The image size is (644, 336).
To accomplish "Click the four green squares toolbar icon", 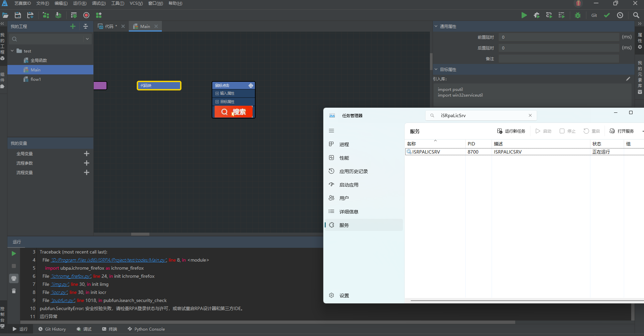I will click(99, 15).
